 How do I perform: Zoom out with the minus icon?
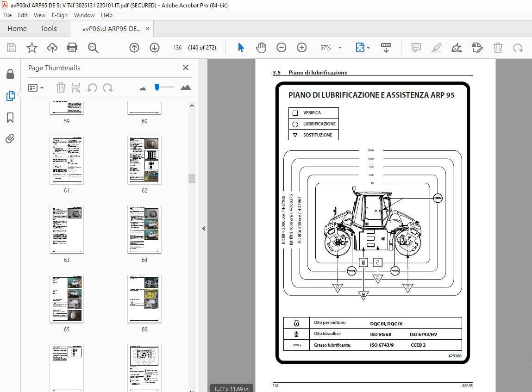pyautogui.click(x=281, y=48)
